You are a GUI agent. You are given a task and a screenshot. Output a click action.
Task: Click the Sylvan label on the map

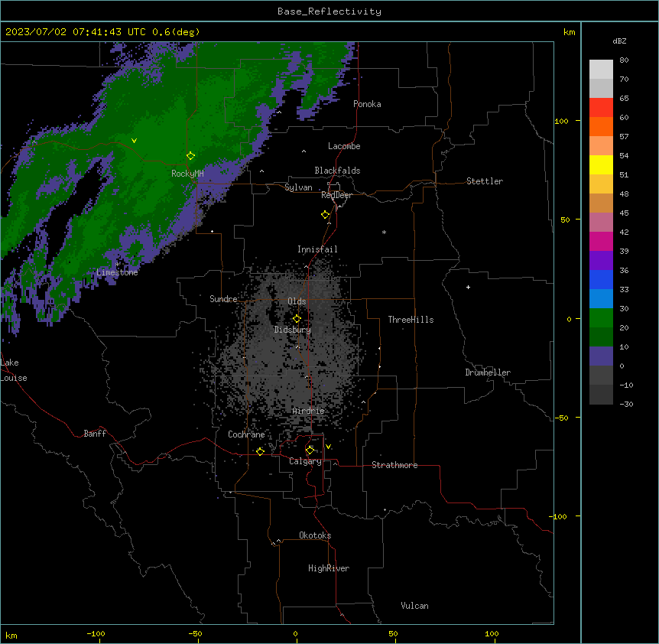(298, 187)
